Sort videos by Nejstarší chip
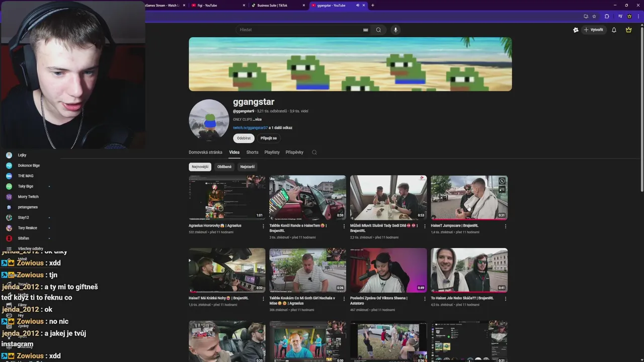644x362 pixels. click(247, 167)
